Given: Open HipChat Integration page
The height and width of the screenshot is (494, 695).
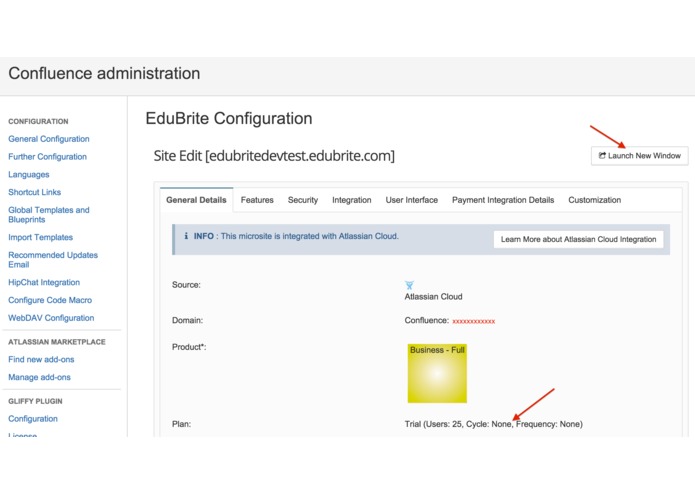Looking at the screenshot, I should click(44, 282).
